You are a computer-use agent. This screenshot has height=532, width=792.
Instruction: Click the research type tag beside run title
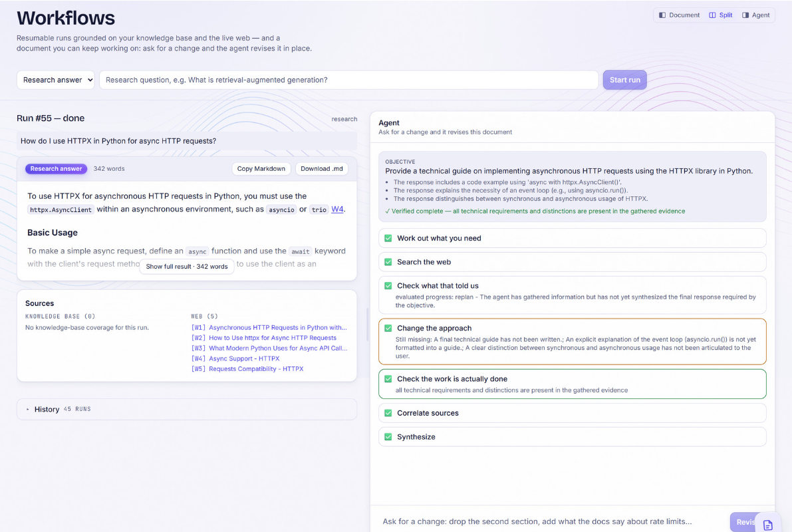tap(344, 119)
